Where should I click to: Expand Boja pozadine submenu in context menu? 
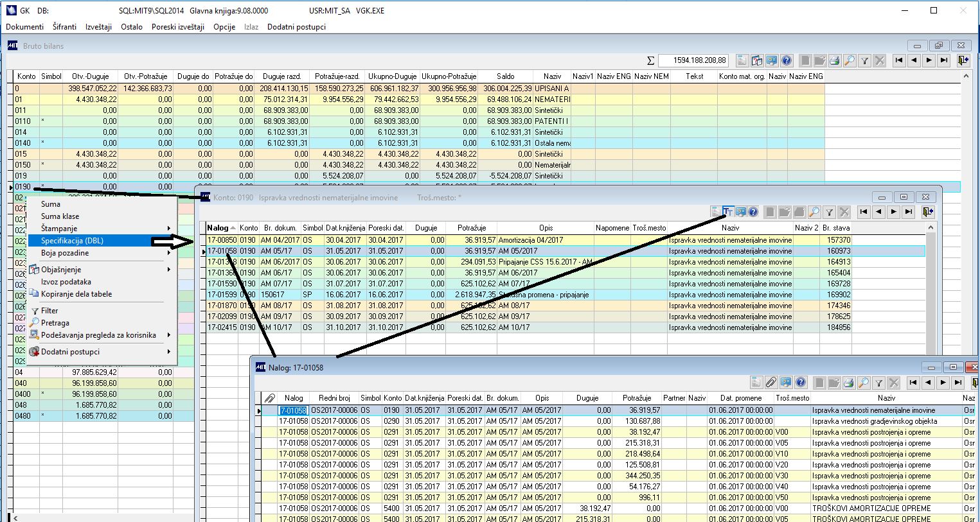pos(102,253)
